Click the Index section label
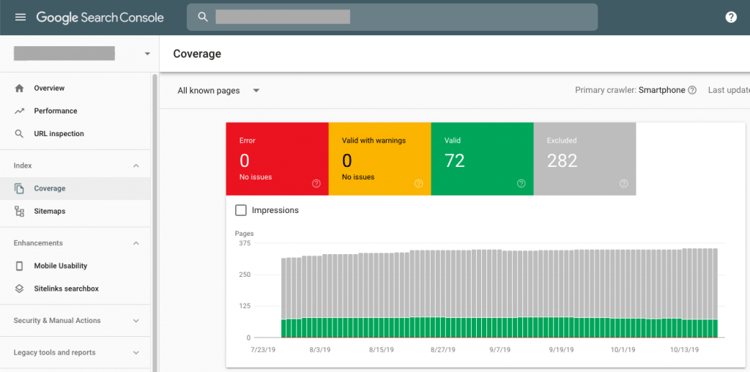 click(x=22, y=165)
